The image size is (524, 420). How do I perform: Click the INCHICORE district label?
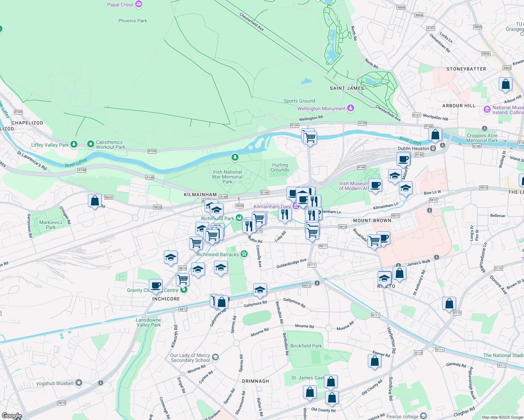pyautogui.click(x=166, y=299)
